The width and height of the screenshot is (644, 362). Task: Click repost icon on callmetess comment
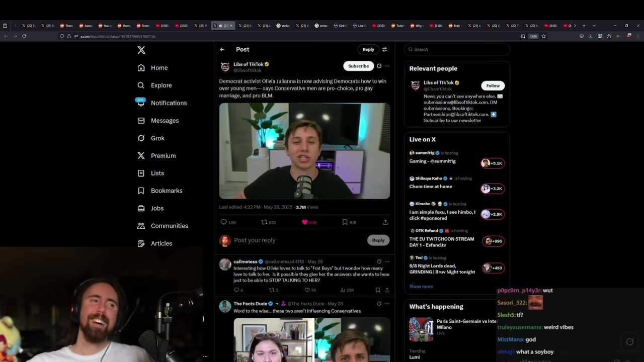(271, 290)
